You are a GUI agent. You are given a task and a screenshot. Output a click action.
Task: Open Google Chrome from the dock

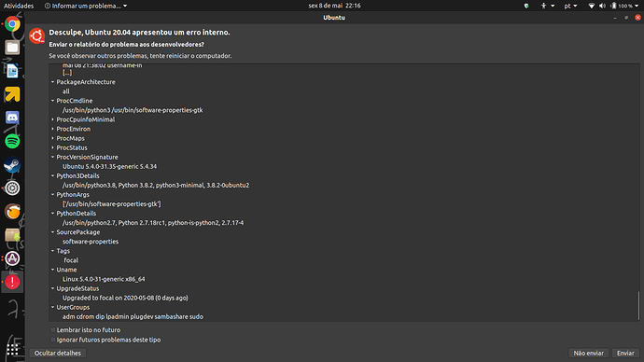click(x=12, y=24)
